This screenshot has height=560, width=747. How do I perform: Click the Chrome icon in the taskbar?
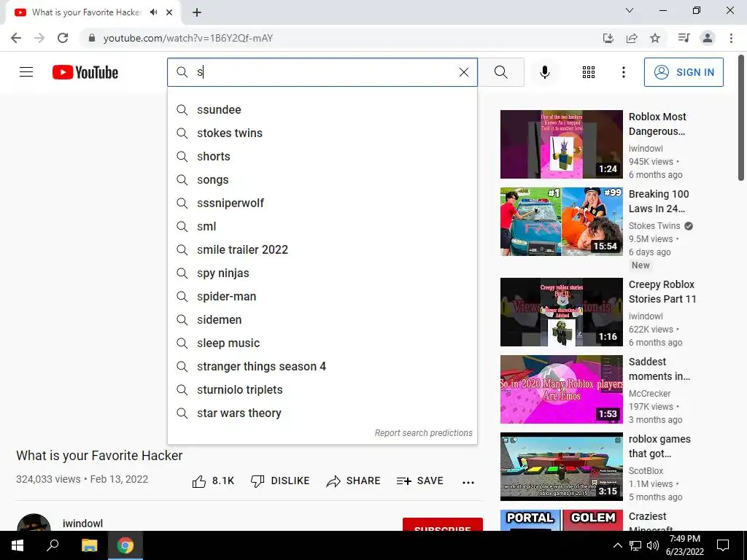point(125,545)
